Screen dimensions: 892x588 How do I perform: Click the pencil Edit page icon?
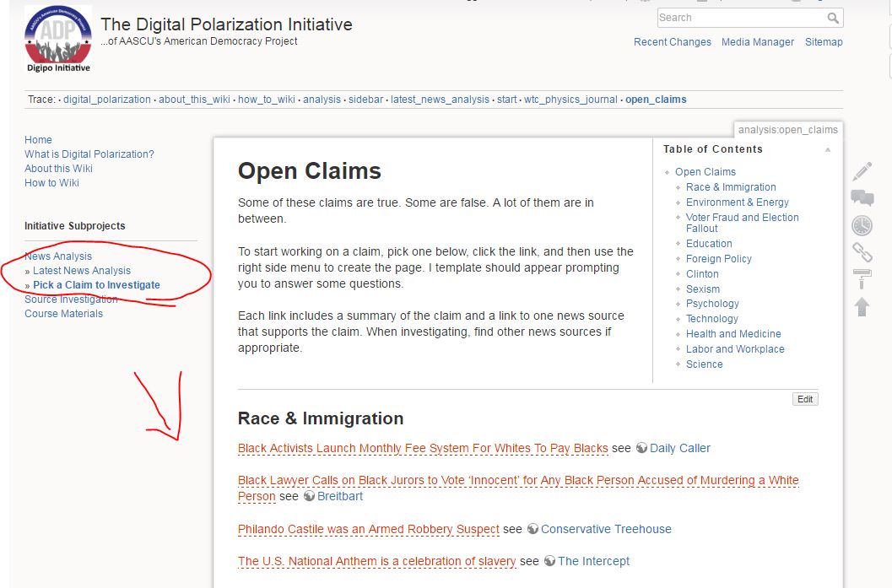(862, 171)
